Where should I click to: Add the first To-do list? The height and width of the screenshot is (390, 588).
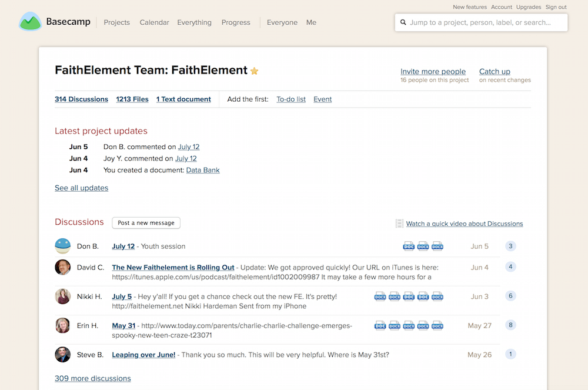(x=291, y=99)
